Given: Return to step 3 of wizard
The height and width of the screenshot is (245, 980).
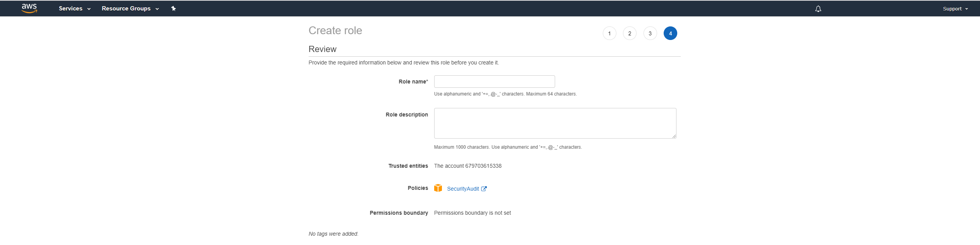Looking at the screenshot, I should [650, 33].
